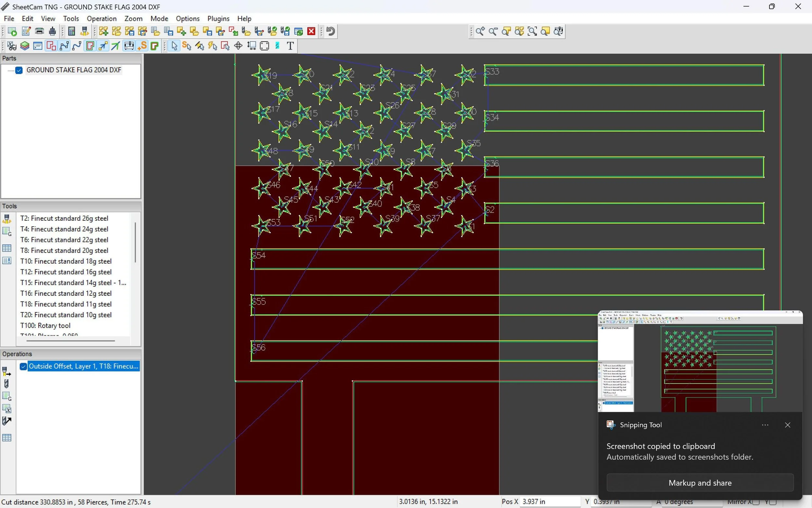812x508 pixels.
Task: Click the zoom in magnifier icon
Action: click(x=480, y=31)
